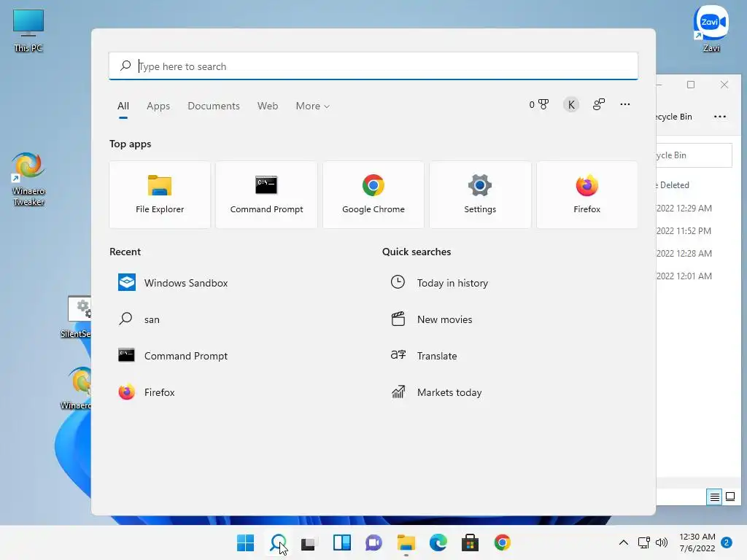This screenshot has width=747, height=560.
Task: Open Microsoft Rewards points trophy
Action: pyautogui.click(x=539, y=104)
